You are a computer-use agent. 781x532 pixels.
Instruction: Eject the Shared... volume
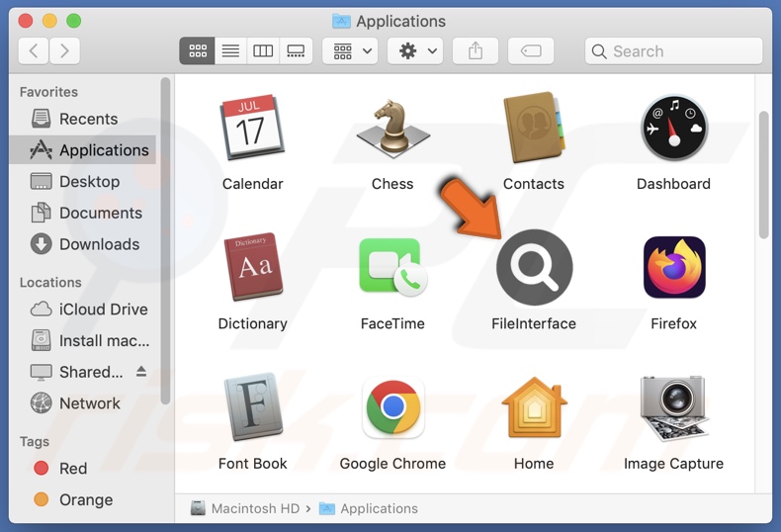point(141,371)
